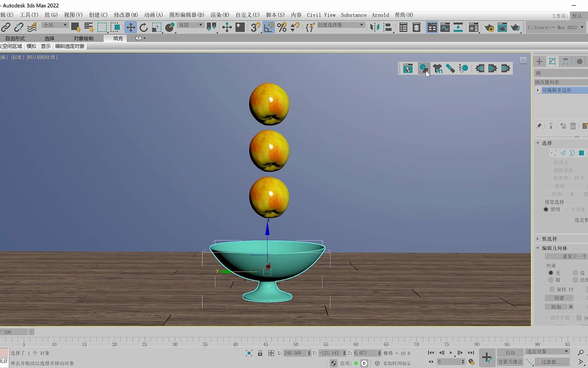Click the 附加 button in Edit Geometry
The height and width of the screenshot is (368, 588).
555,307
